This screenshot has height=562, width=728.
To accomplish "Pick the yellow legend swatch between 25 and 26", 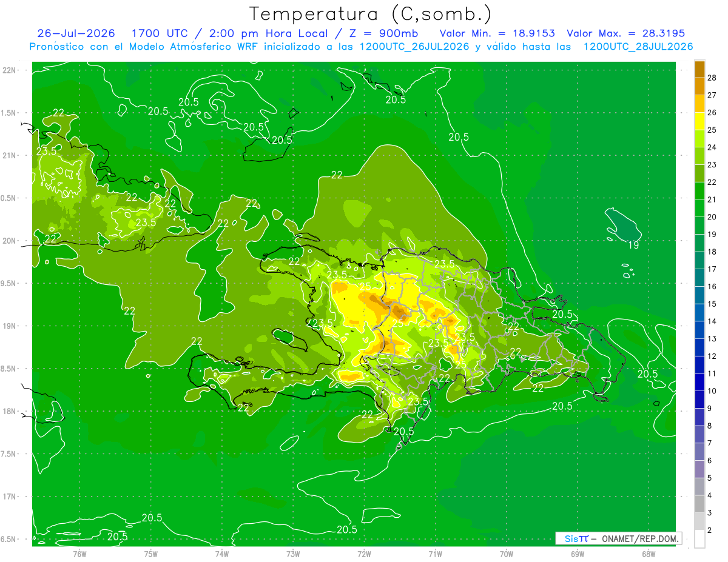I will 699,121.
